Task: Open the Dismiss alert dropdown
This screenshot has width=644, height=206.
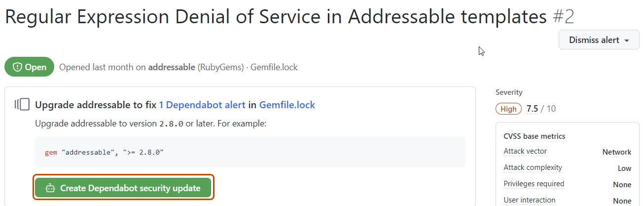Action: click(599, 40)
